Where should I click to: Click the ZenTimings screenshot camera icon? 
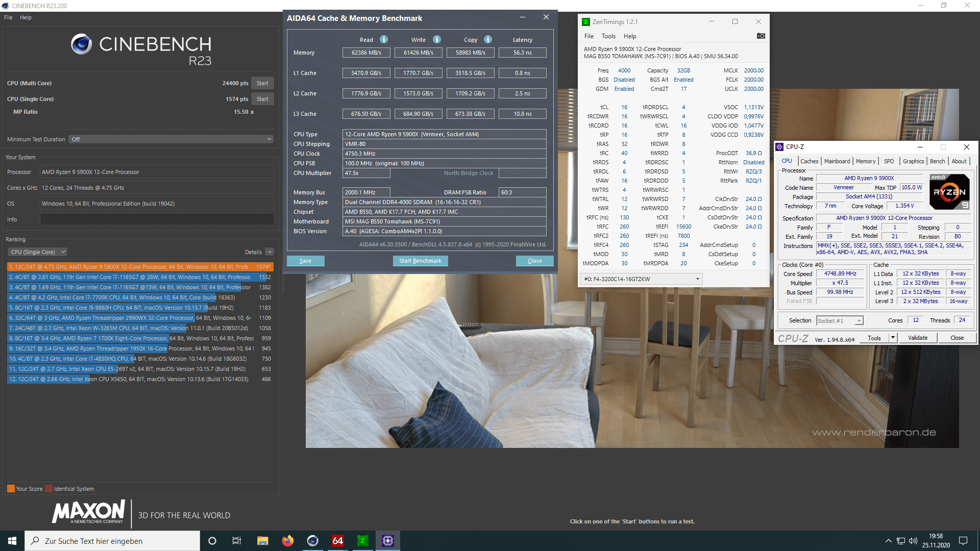(x=761, y=36)
